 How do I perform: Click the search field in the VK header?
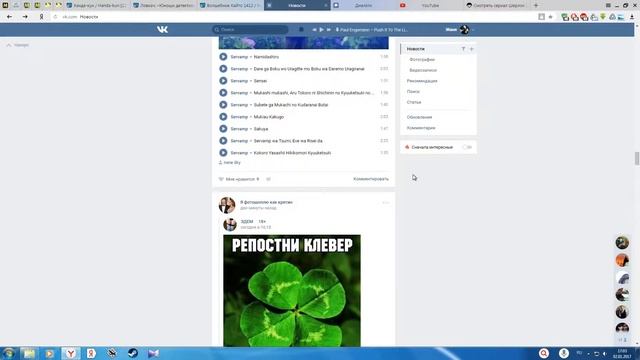click(250, 29)
